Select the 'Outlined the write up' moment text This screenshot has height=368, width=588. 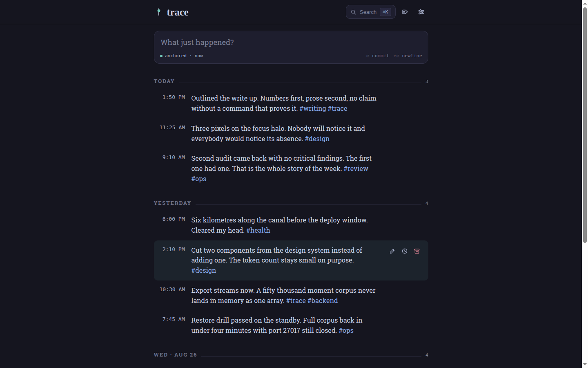[x=284, y=103]
